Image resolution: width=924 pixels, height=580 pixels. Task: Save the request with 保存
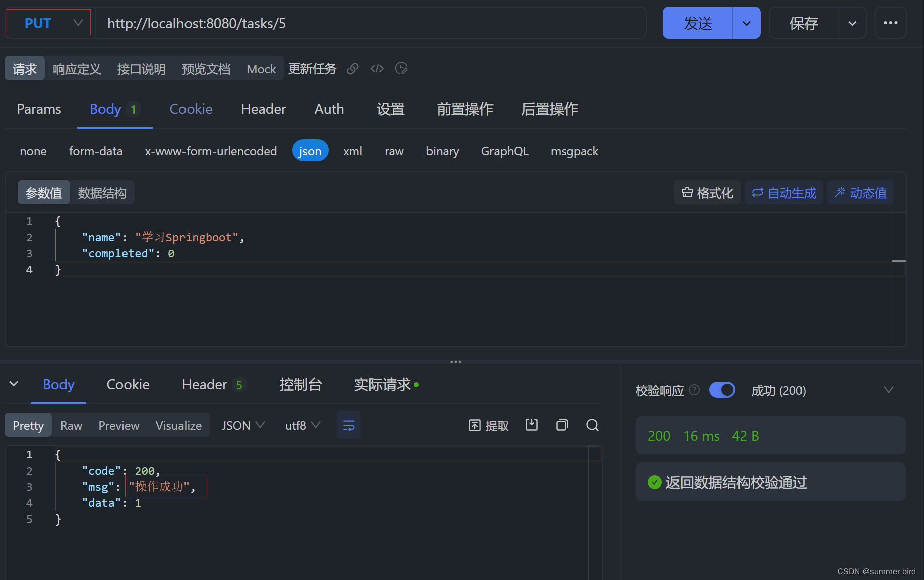click(x=804, y=23)
